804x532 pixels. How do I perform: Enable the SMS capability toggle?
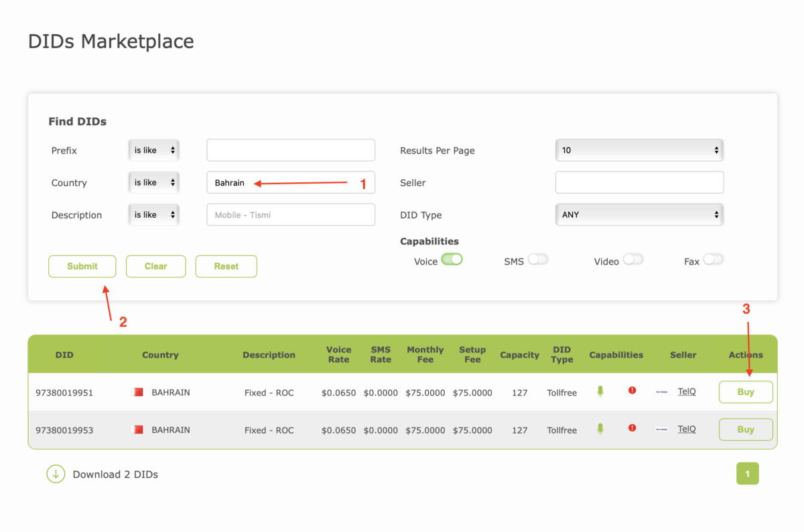click(538, 260)
